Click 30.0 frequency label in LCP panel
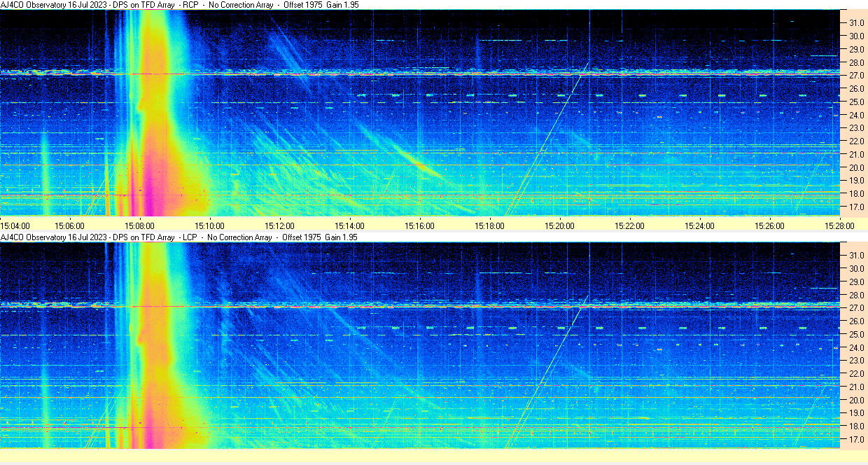 point(857,268)
